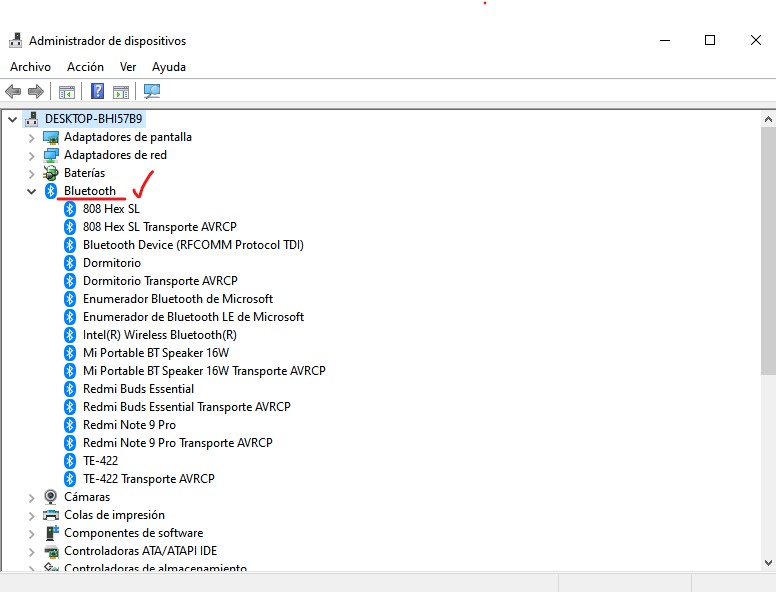Open the Archivo menu

30,67
